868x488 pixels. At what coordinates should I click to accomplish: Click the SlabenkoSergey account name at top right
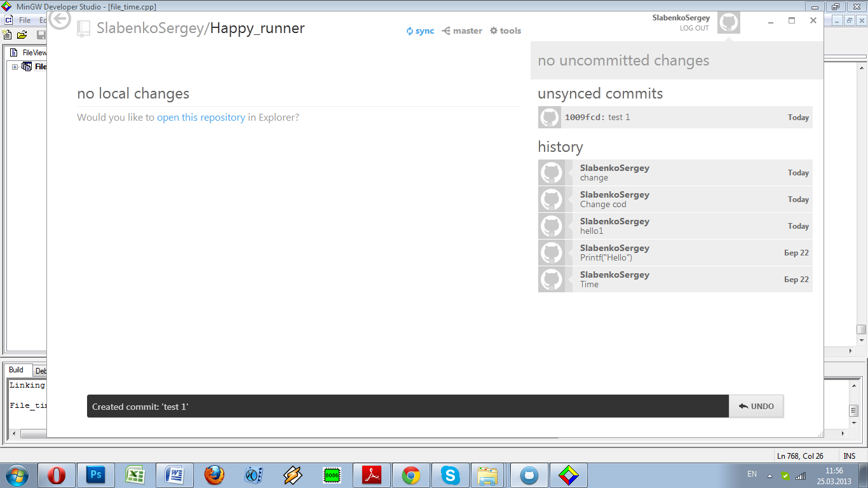(681, 18)
